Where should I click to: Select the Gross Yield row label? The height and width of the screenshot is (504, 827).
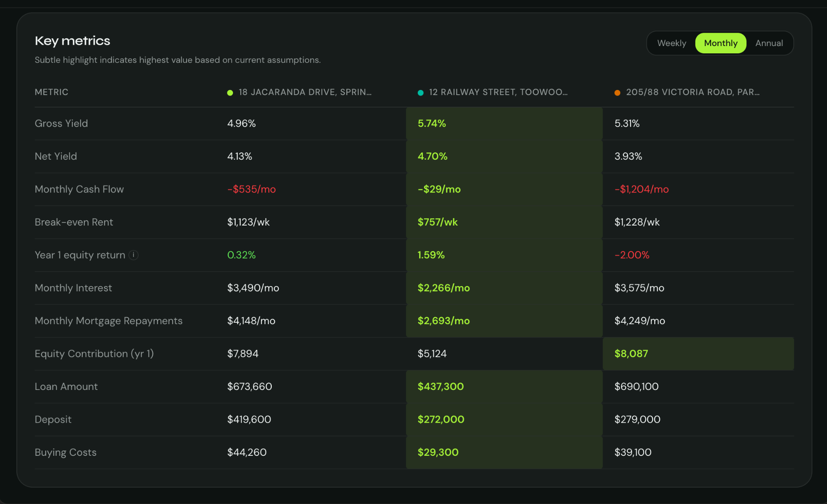(x=61, y=124)
